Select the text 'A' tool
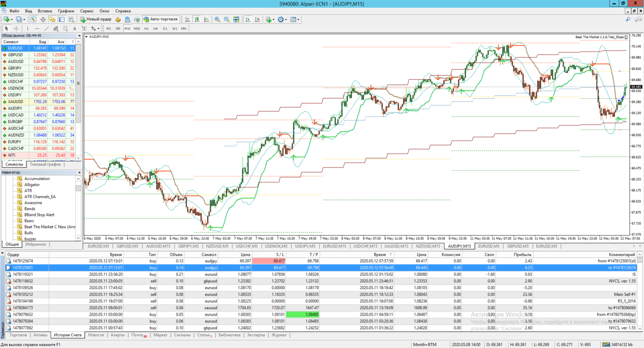 pos(74,28)
